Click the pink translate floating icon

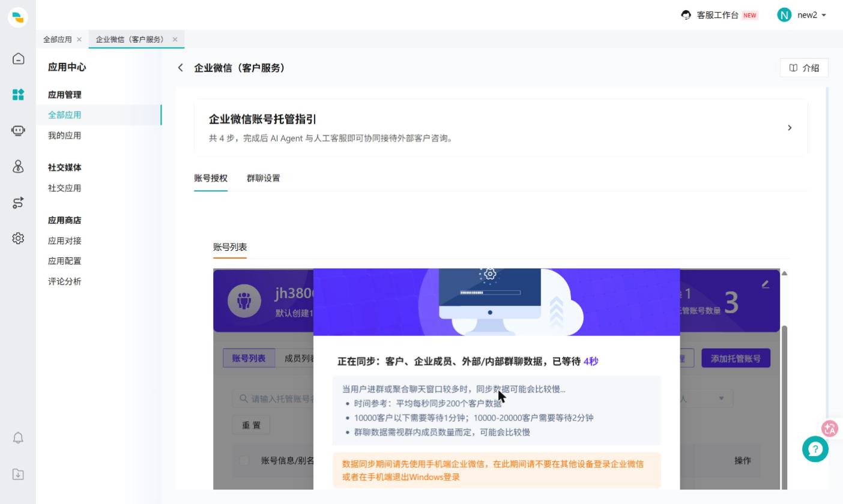[x=830, y=428]
